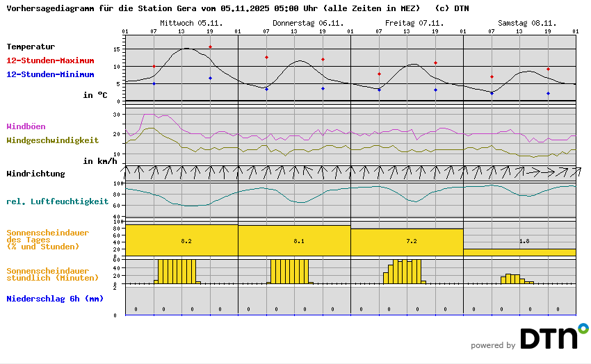Image resolution: width=591 pixels, height=364 pixels.
Task: Click the rel. Luftfeuchtigkeit legend label
Action: tap(57, 201)
